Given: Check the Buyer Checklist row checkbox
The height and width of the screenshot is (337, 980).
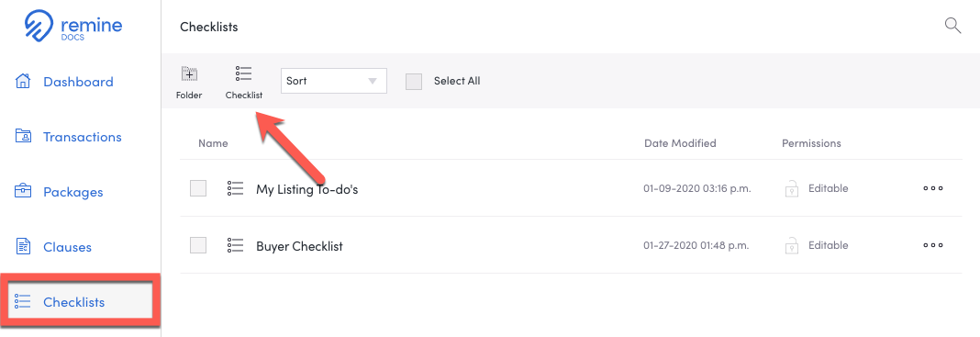Looking at the screenshot, I should 198,245.
